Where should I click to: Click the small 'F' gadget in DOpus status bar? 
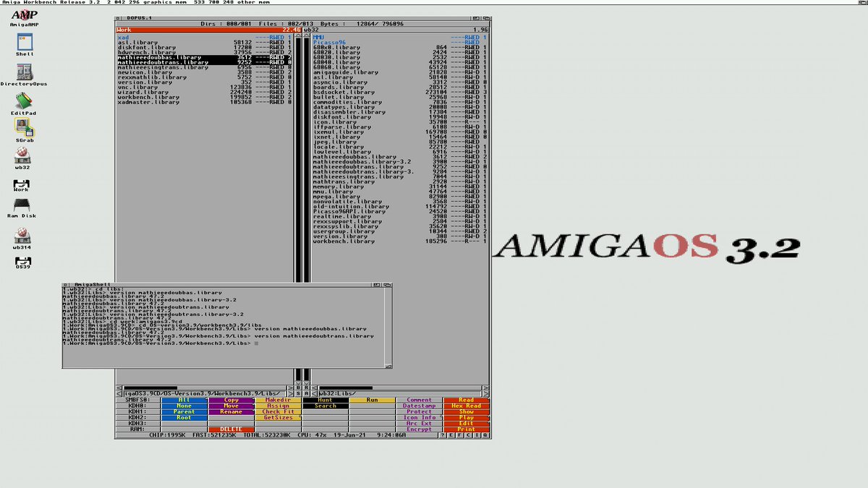point(459,435)
